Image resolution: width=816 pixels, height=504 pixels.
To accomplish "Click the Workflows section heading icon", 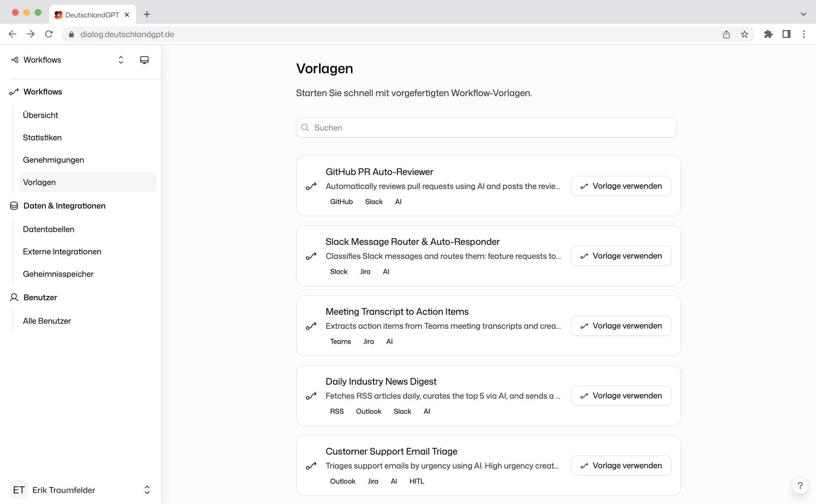I will coord(14,92).
